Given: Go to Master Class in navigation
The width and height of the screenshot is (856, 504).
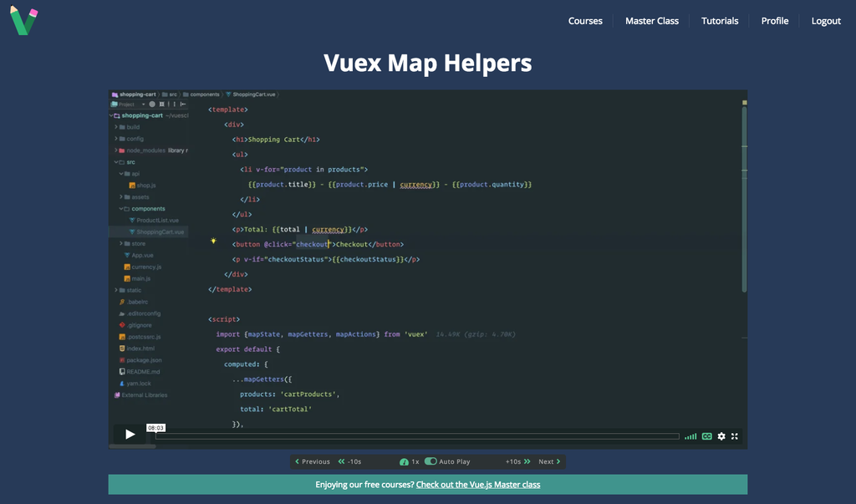Looking at the screenshot, I should (x=652, y=21).
